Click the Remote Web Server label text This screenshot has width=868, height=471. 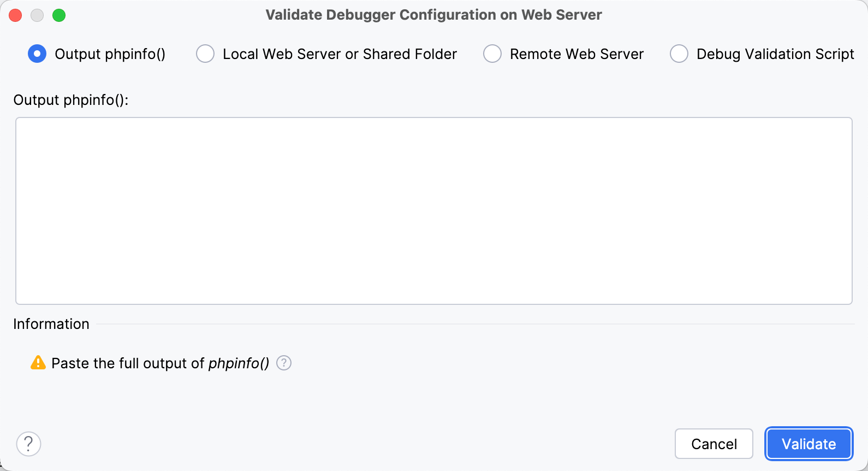576,54
